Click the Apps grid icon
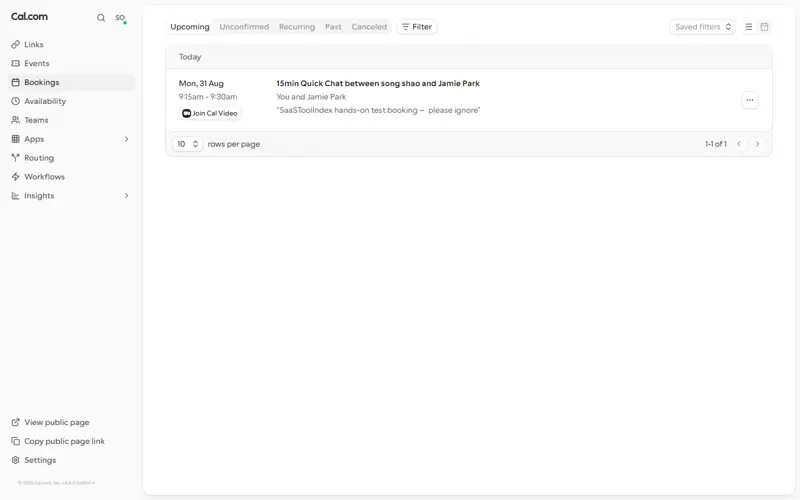Screen dimensions: 800x500 [16, 139]
